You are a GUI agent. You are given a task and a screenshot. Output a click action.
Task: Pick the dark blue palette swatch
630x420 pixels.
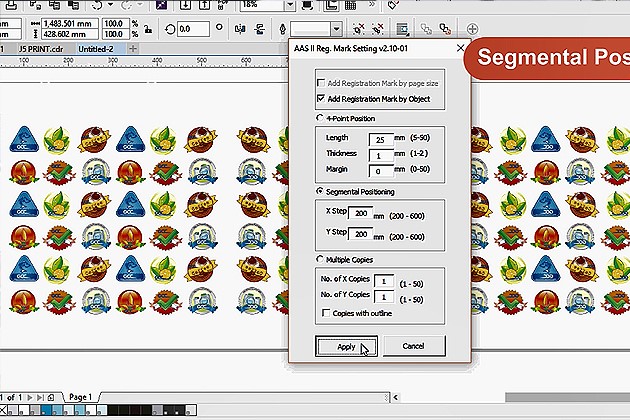(46, 410)
